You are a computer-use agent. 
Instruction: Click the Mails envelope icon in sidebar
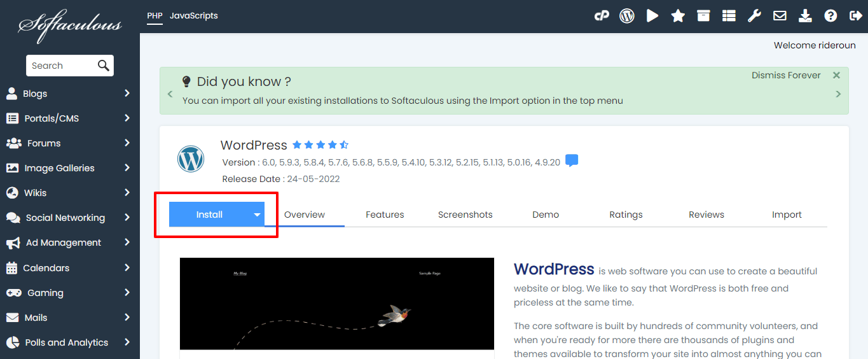(12, 318)
